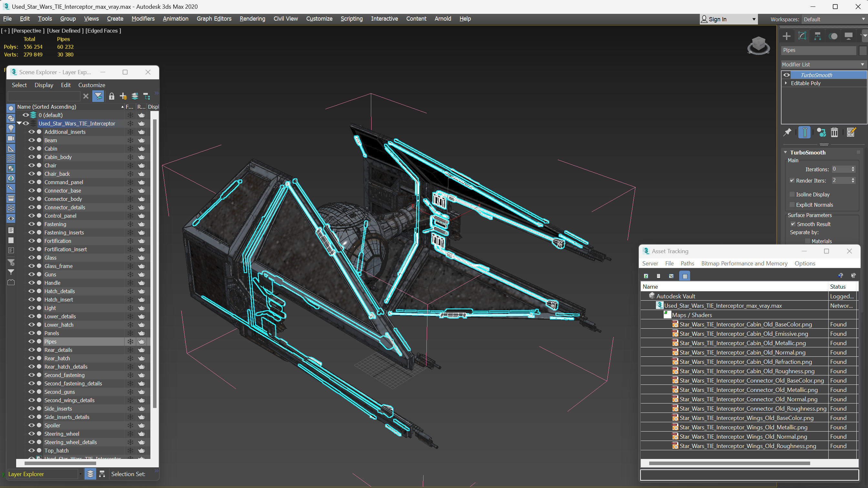Viewport: 868px width, 488px height.
Task: Click the Display Geometry filter icon in Scene Explorer sidebar
Action: 11,108
